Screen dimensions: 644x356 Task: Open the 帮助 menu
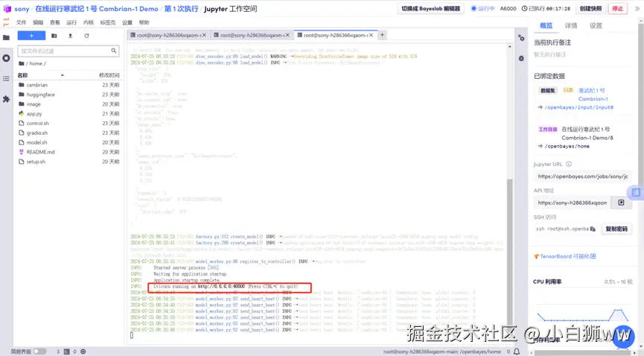click(144, 22)
